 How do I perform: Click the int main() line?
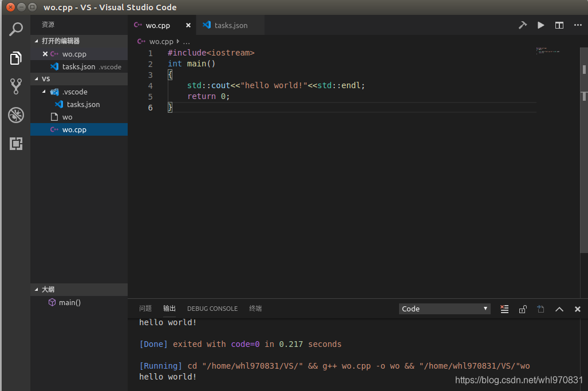point(192,64)
